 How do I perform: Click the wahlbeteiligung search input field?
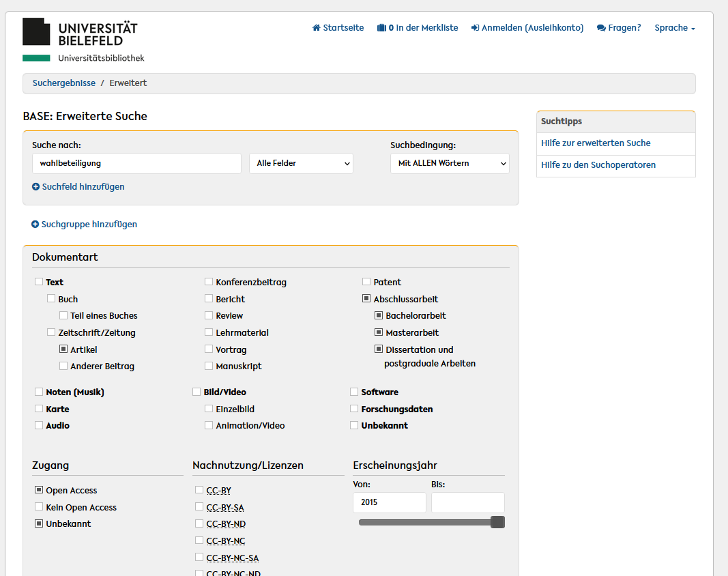pos(136,164)
